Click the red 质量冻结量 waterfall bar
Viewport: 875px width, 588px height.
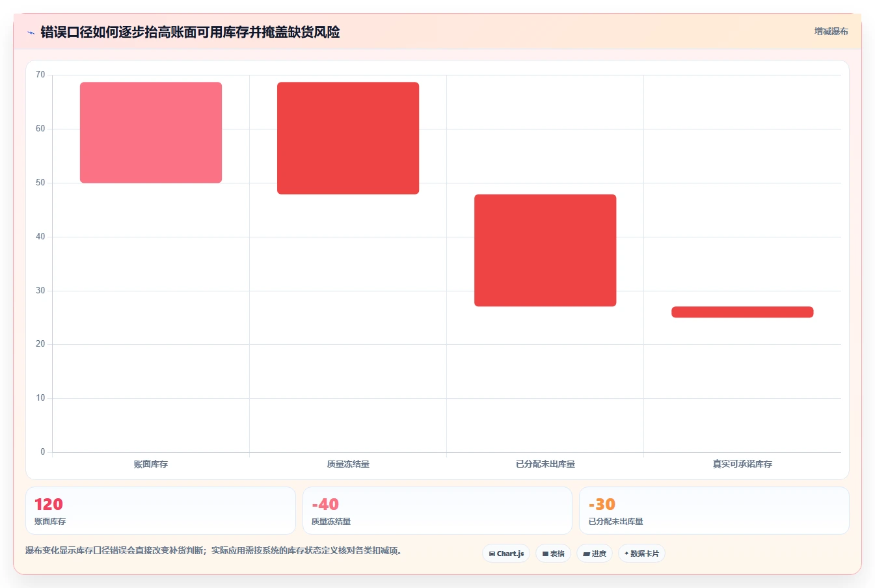click(x=348, y=138)
